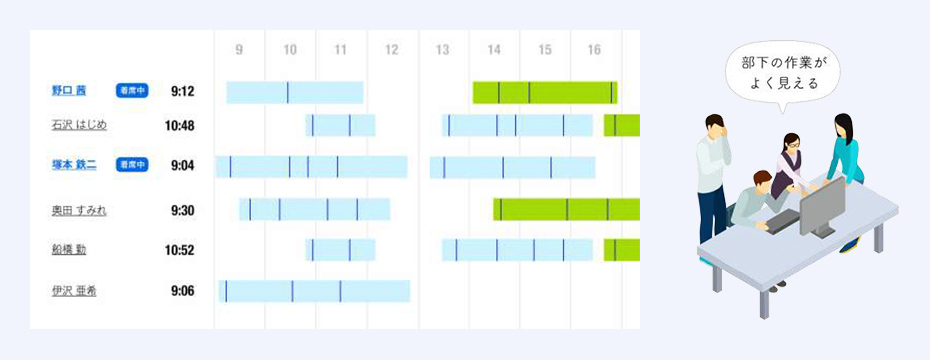Select 野口 茜's green afternoon work bar
Image resolution: width=930 pixels, height=360 pixels.
point(544,93)
